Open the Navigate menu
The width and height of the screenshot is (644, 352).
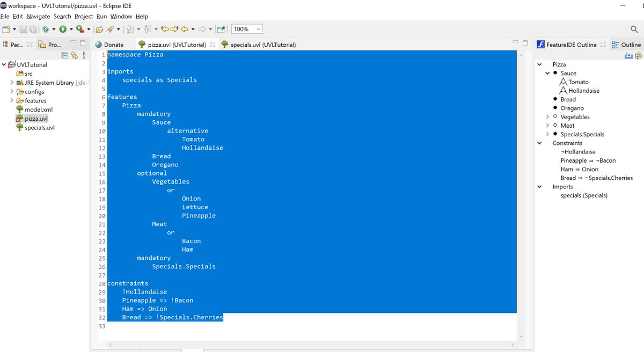[38, 16]
